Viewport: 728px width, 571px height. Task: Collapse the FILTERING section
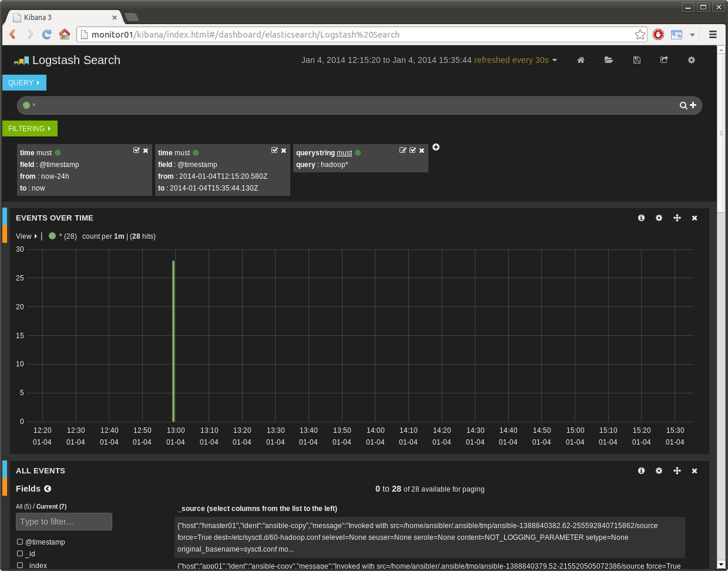point(30,129)
